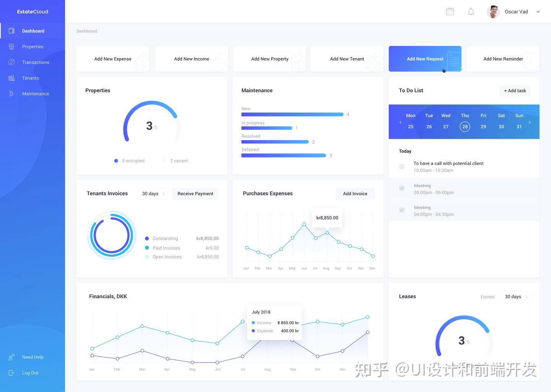Open Tenants Invoices 30 days dropdown
This screenshot has width=551, height=392.
tap(153, 194)
